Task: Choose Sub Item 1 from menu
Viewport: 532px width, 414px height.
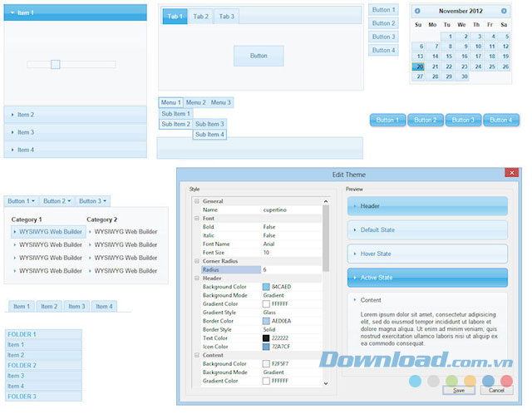Action: tap(175, 114)
